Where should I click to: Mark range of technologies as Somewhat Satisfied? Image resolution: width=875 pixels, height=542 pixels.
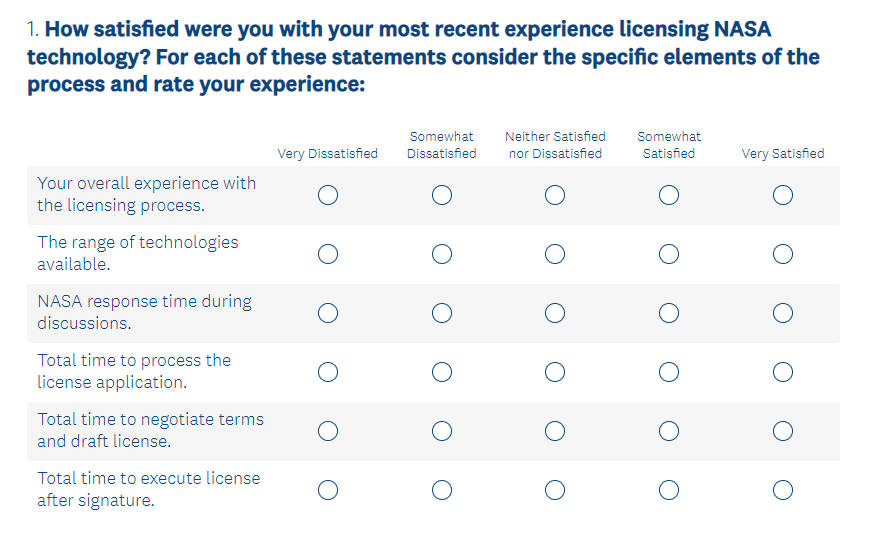click(x=669, y=254)
